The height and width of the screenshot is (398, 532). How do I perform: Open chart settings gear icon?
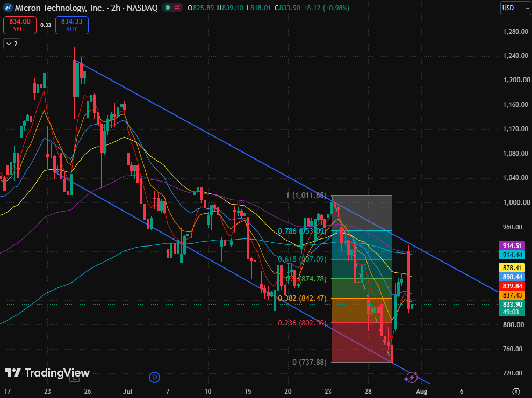coord(516,392)
